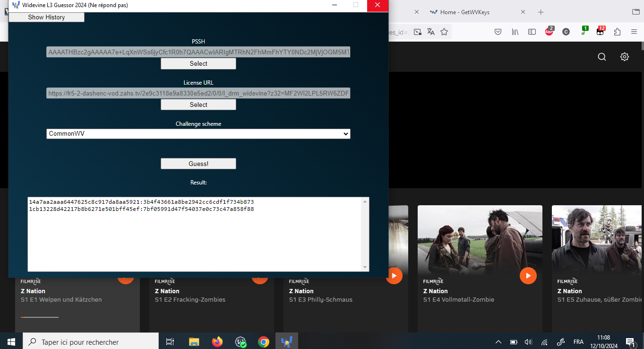The image size is (644, 349).
Task: Minimize the Widevine L3 Guessor window
Action: tap(334, 5)
